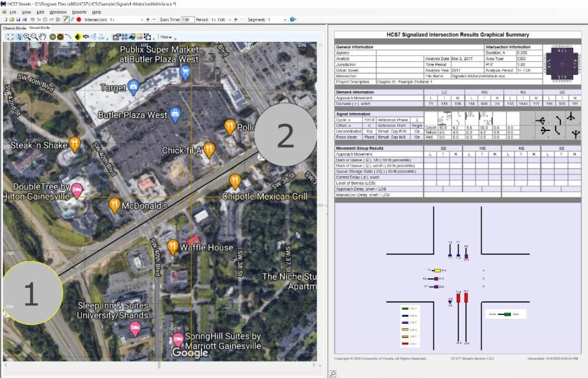Viewport: 588px width, 378px height.
Task: Click the zoom-to-extents dashed box icon
Action: (10, 37)
